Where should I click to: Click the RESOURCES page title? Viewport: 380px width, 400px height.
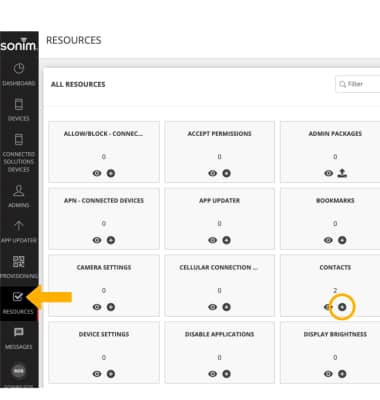[74, 40]
